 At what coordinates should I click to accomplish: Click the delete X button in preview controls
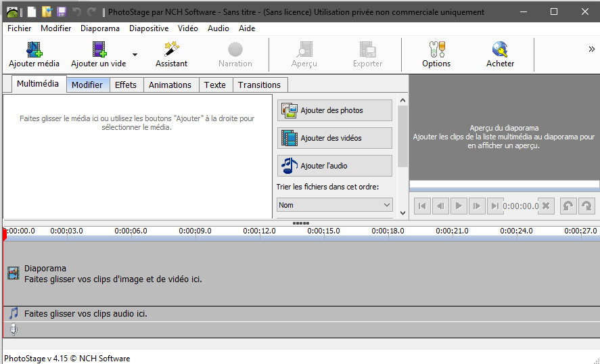pyautogui.click(x=546, y=206)
